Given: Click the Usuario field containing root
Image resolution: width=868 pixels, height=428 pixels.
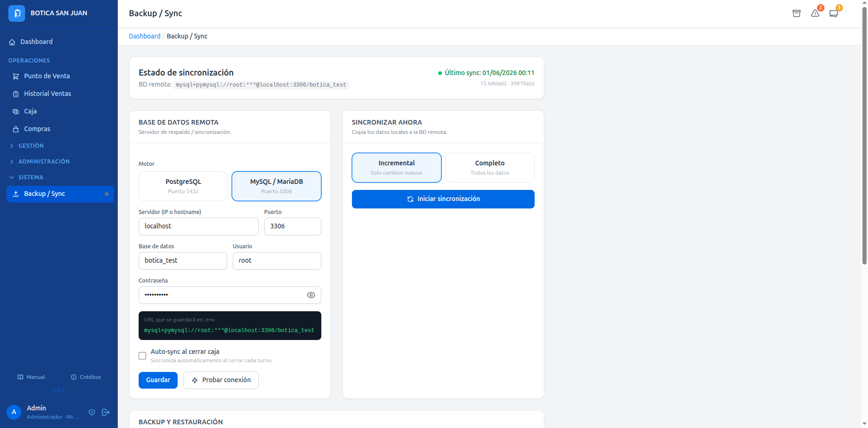Looking at the screenshot, I should (277, 261).
